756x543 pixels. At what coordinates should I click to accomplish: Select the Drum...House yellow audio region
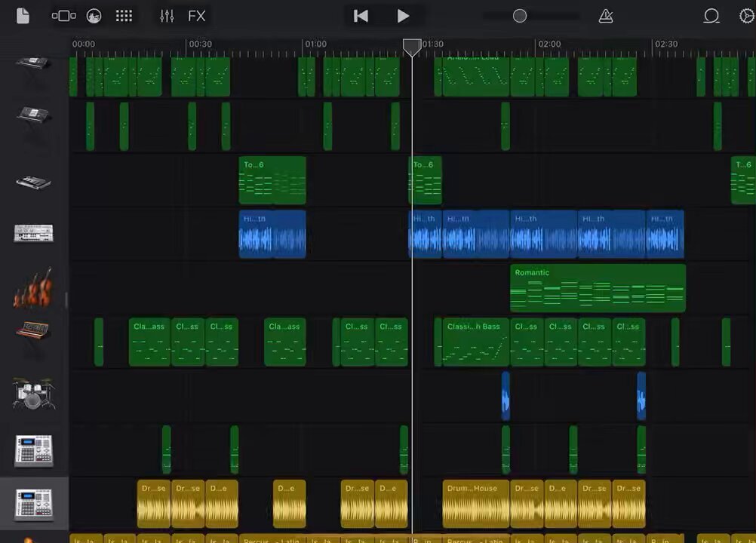pyautogui.click(x=475, y=503)
